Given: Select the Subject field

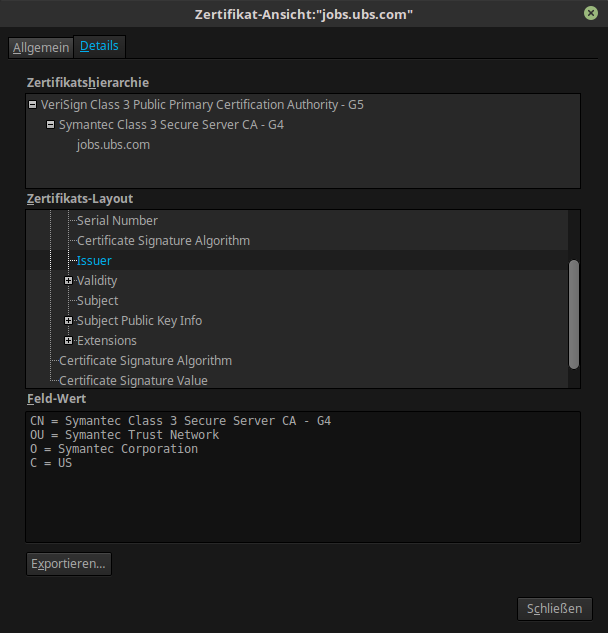Looking at the screenshot, I should point(97,301).
